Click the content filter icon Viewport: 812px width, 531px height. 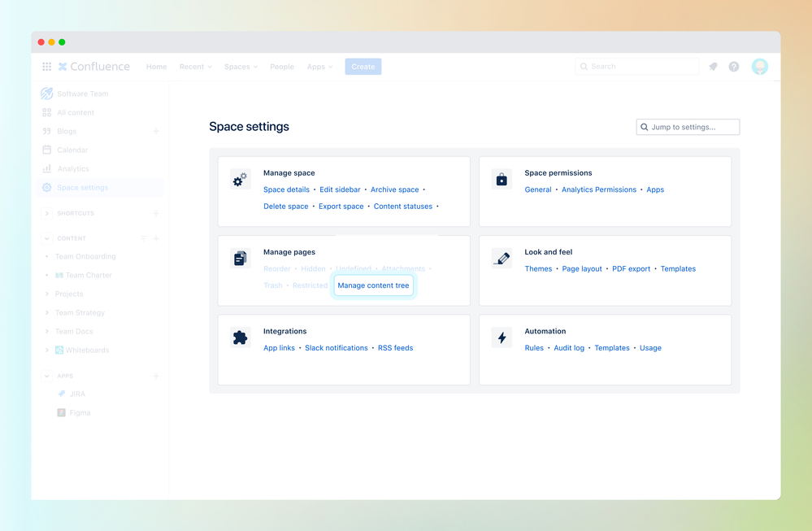coord(143,238)
